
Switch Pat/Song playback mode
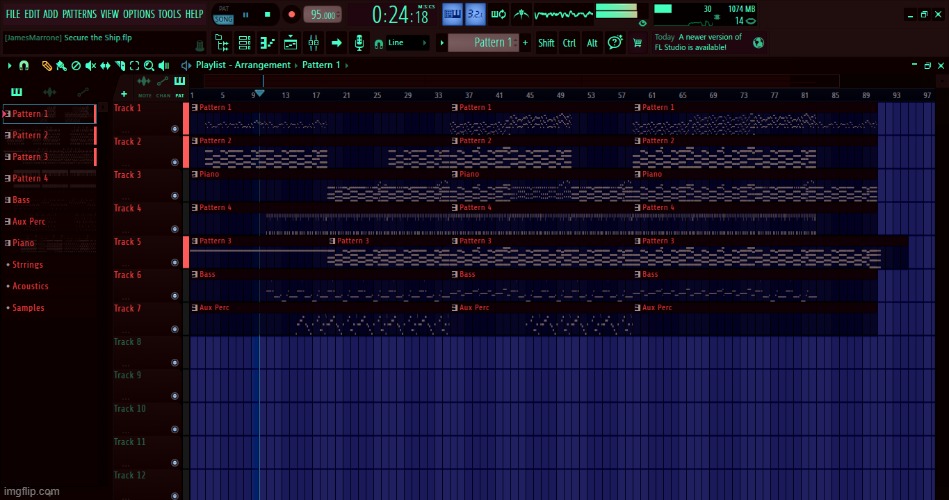[x=223, y=15]
